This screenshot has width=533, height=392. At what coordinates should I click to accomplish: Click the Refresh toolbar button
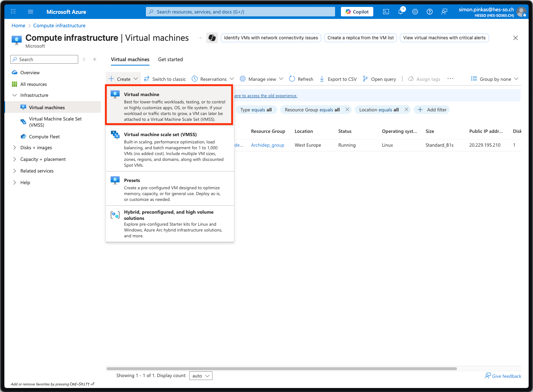pyautogui.click(x=301, y=79)
